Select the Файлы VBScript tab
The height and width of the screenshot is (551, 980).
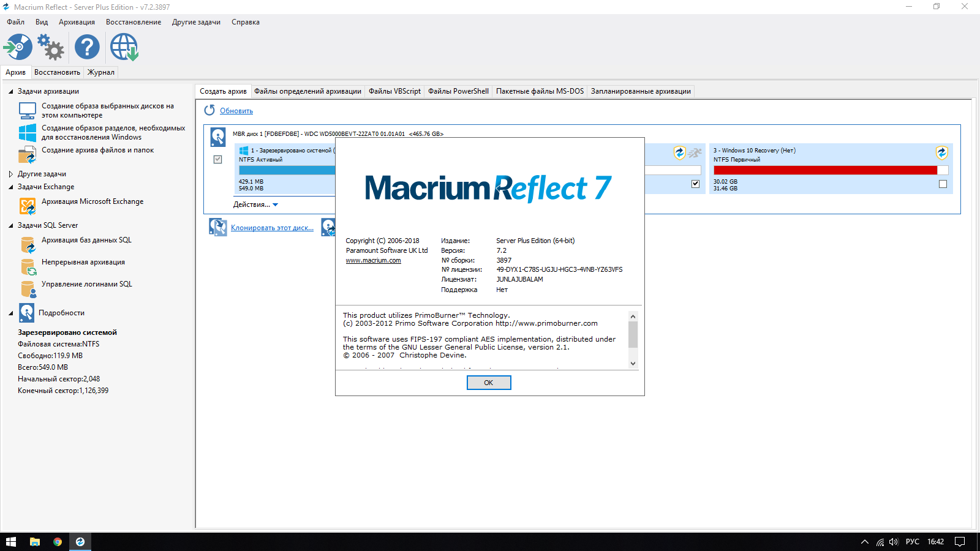(x=394, y=91)
